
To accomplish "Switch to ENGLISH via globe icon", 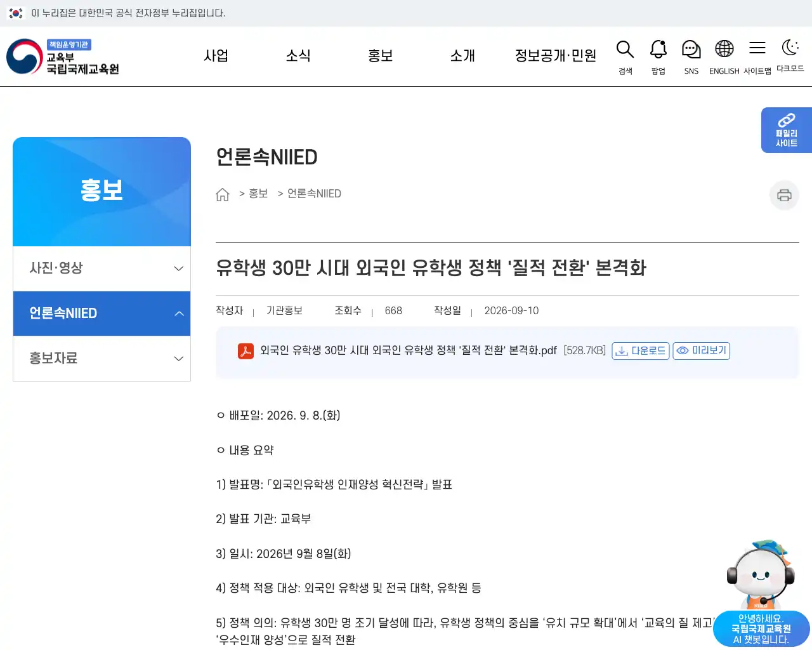I will pyautogui.click(x=724, y=50).
